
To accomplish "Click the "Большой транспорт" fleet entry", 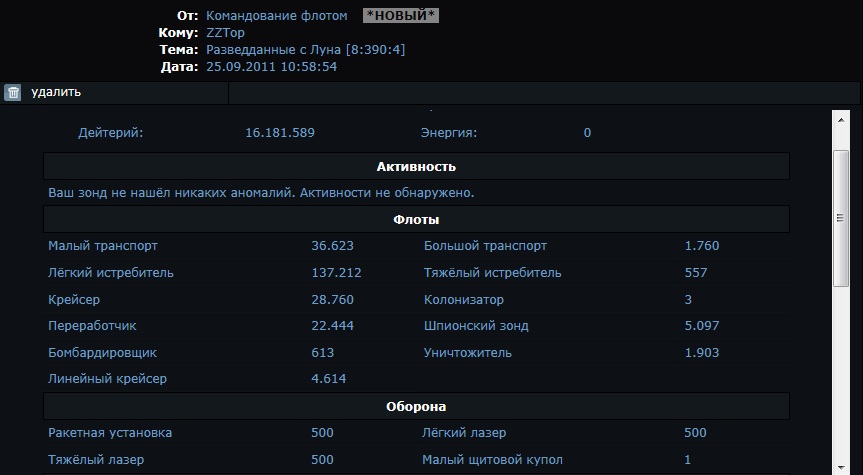I will (485, 246).
